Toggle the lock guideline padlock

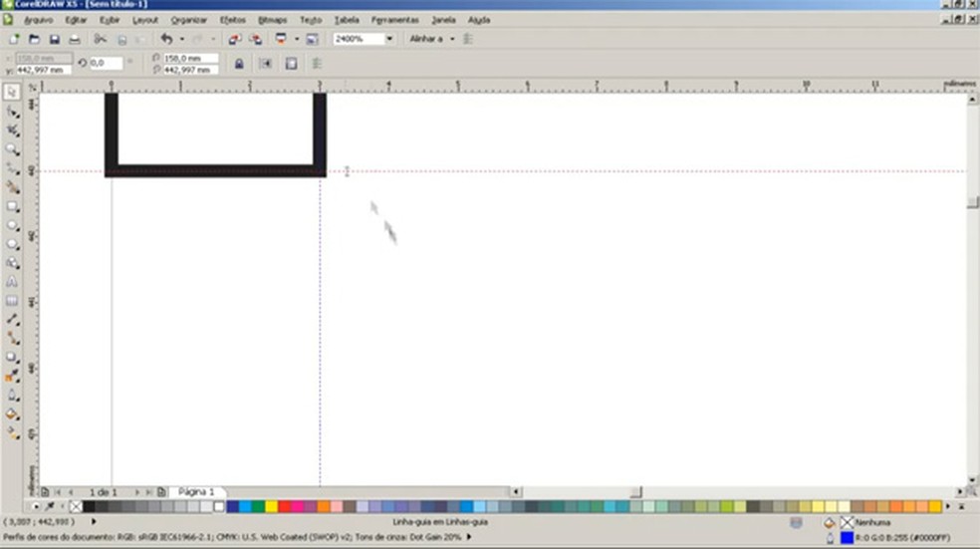point(239,64)
